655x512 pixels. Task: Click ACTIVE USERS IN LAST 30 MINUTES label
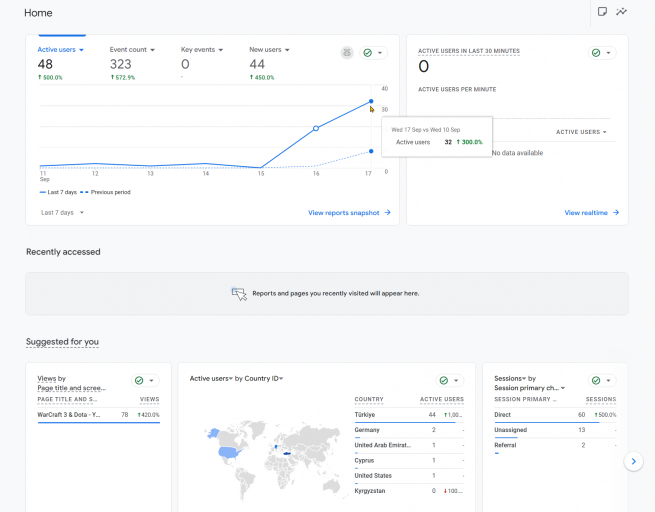pos(469,51)
